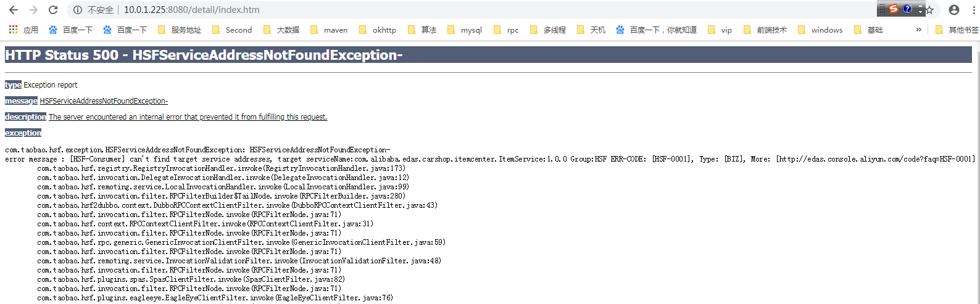
Task: Click the 'exception' label
Action: tap(23, 133)
